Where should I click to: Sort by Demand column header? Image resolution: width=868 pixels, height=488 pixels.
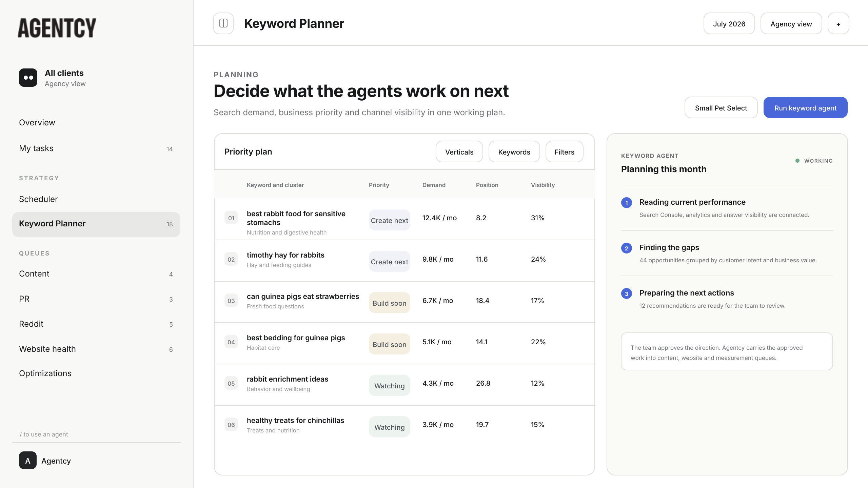[x=434, y=185]
